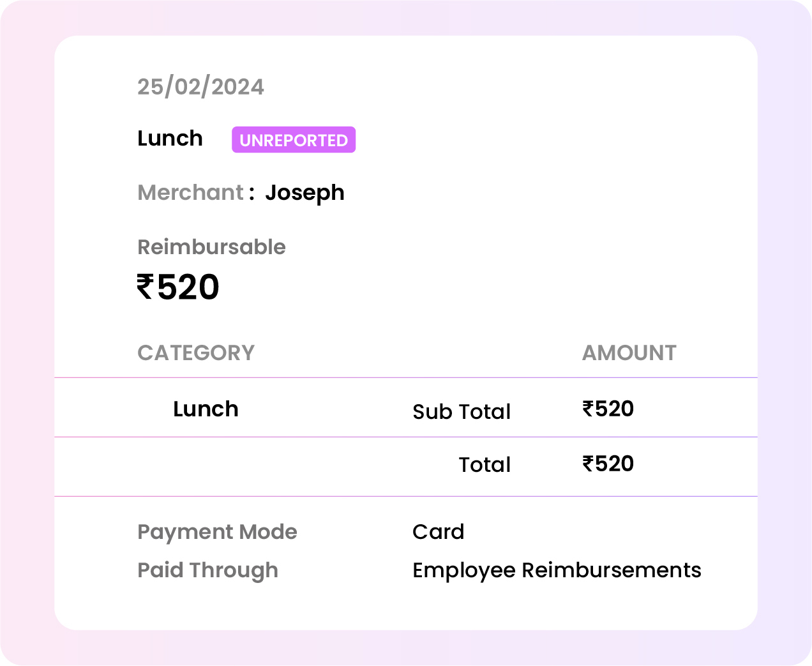The width and height of the screenshot is (812, 666).
Task: Click the merchant name Joseph
Action: click(x=304, y=193)
